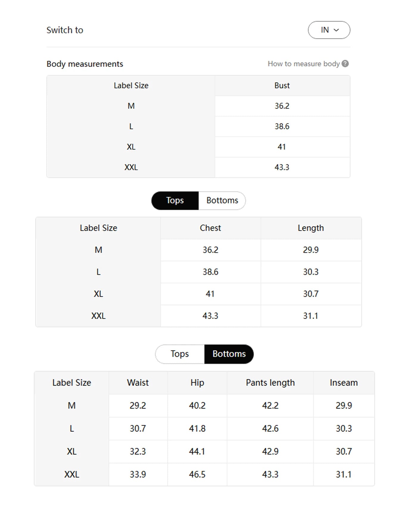Click the Body measurements heading
This screenshot has width=399, height=532.
coord(85,64)
